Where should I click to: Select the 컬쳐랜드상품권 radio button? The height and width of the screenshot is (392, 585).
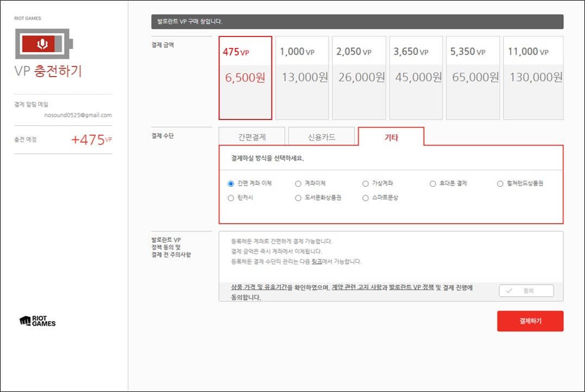coord(500,184)
